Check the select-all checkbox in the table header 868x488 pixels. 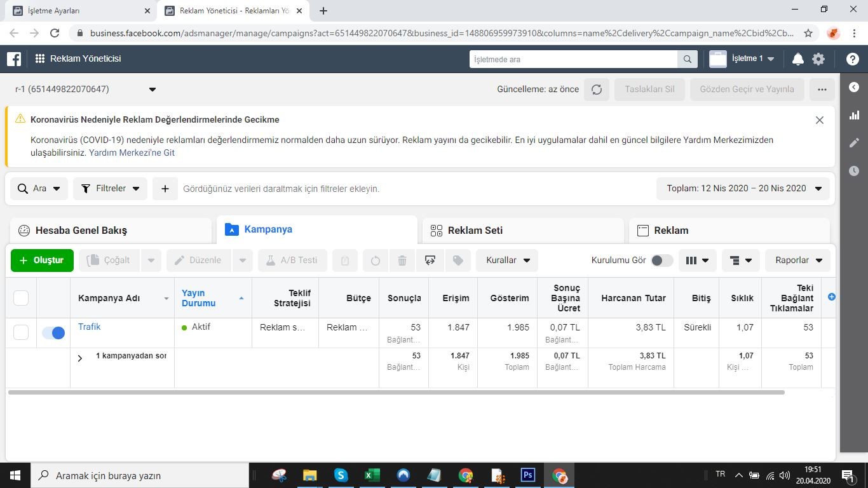coord(21,297)
